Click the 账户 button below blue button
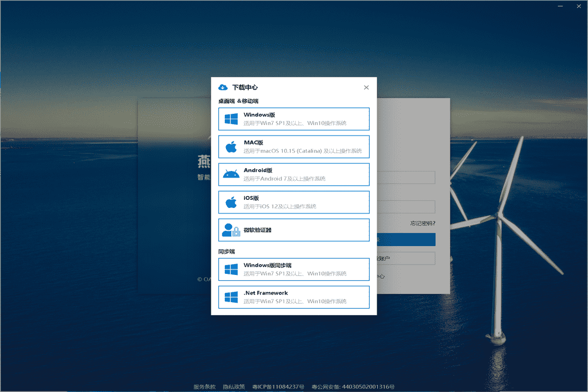Screen dimensions: 588x392 (406, 259)
